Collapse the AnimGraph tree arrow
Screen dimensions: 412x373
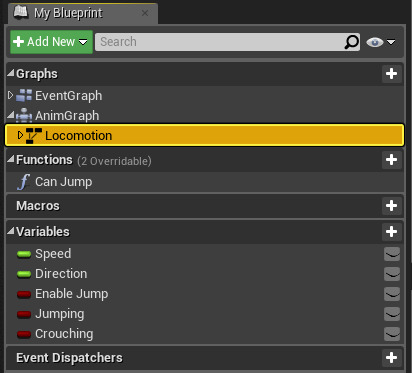[11, 115]
